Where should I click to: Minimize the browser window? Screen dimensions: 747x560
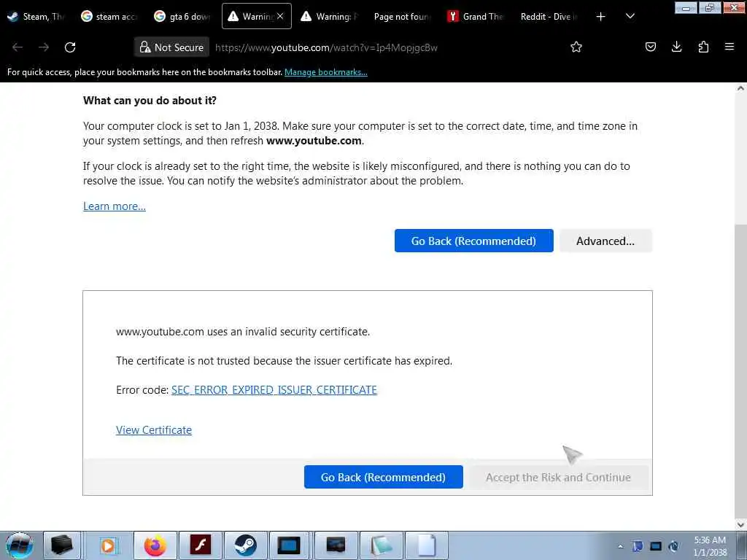pos(686,7)
